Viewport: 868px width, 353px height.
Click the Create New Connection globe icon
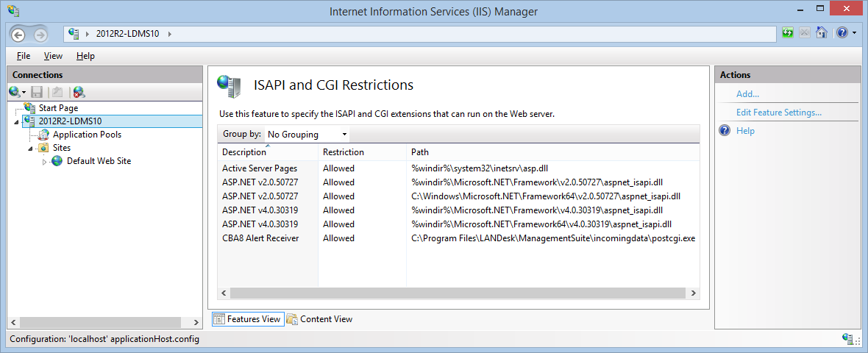coord(15,92)
